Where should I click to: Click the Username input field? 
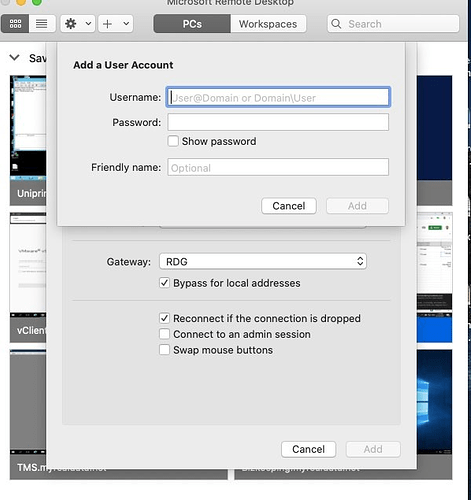click(278, 97)
